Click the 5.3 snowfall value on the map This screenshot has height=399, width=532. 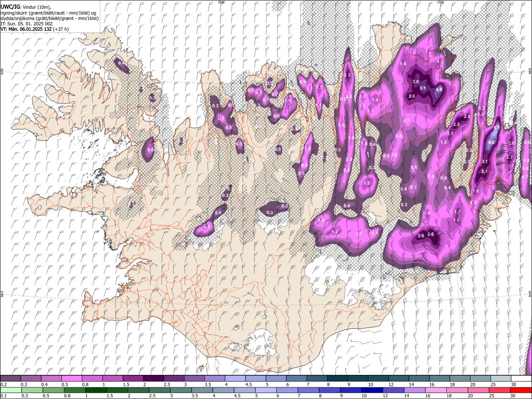coord(496,128)
